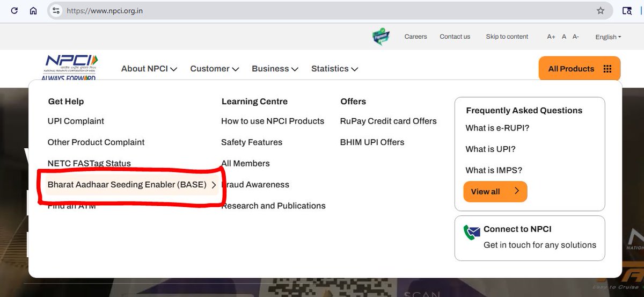Expand the About NPCI menu
The height and width of the screenshot is (297, 644).
click(149, 69)
